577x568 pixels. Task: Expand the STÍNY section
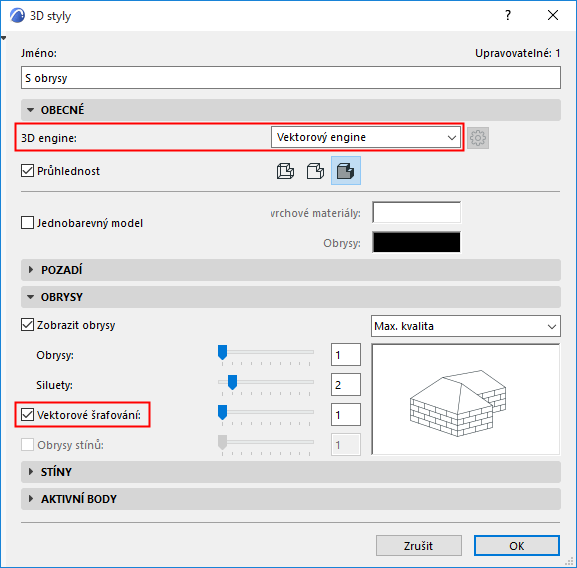(x=291, y=472)
